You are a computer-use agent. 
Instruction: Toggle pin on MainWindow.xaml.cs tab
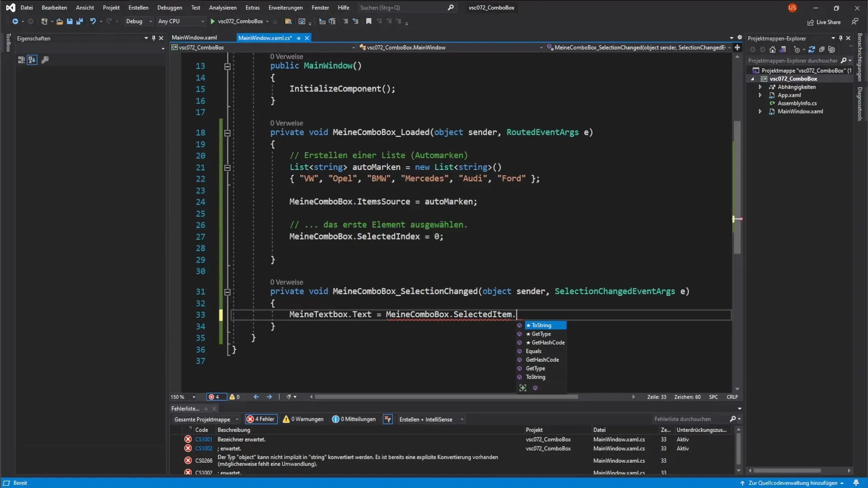298,38
